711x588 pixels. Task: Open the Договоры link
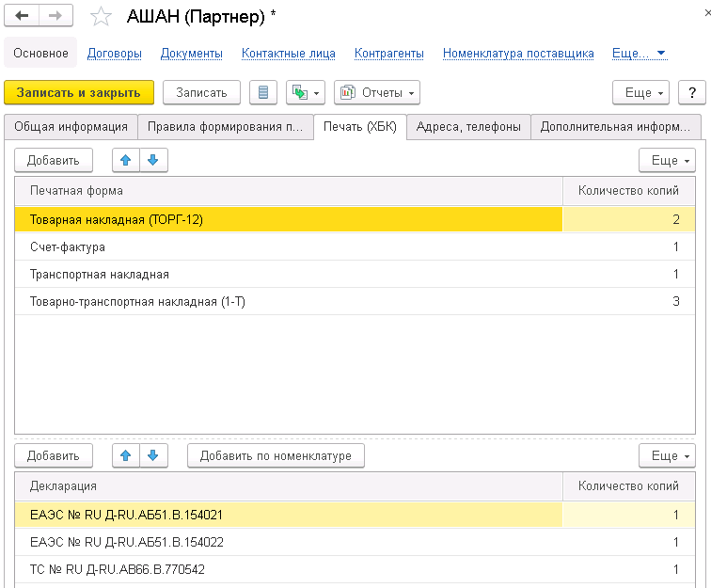point(114,54)
